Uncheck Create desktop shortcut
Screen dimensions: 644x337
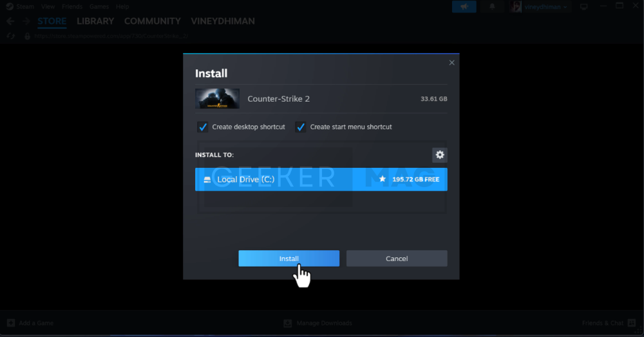[202, 127]
